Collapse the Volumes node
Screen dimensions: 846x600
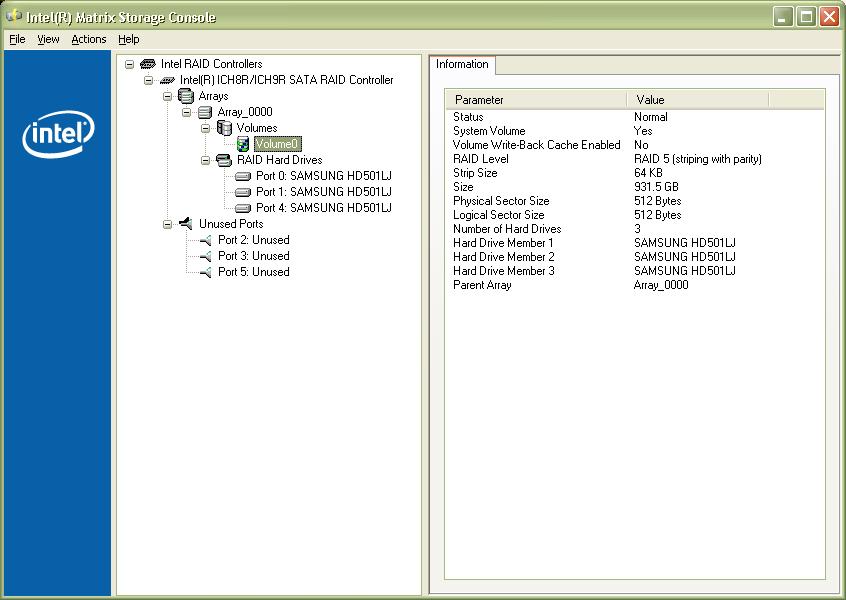pyautogui.click(x=206, y=128)
